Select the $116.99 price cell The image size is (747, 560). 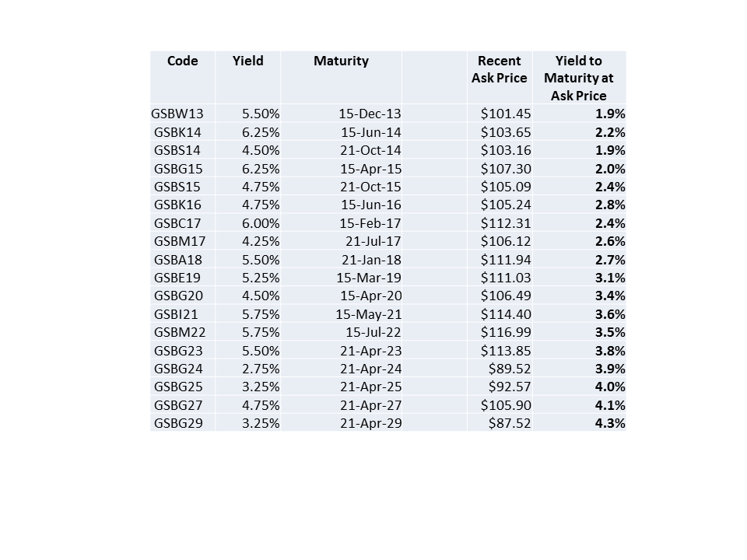(x=507, y=332)
